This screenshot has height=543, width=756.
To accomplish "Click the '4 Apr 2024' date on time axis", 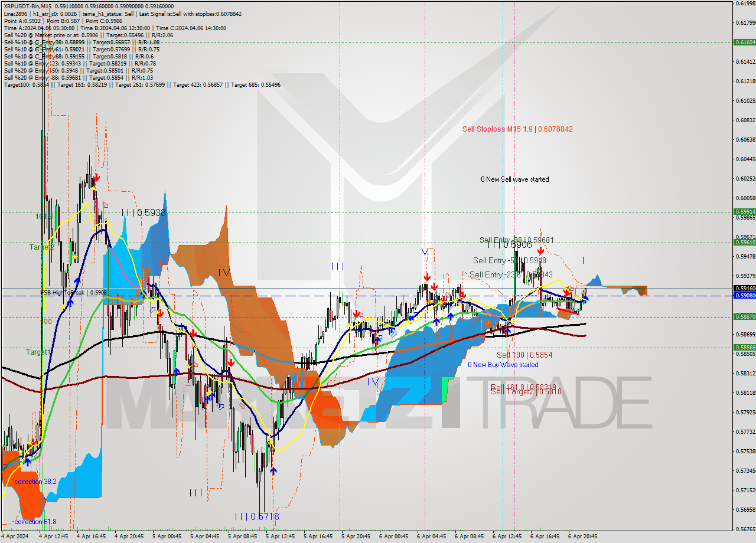I will click(x=14, y=537).
